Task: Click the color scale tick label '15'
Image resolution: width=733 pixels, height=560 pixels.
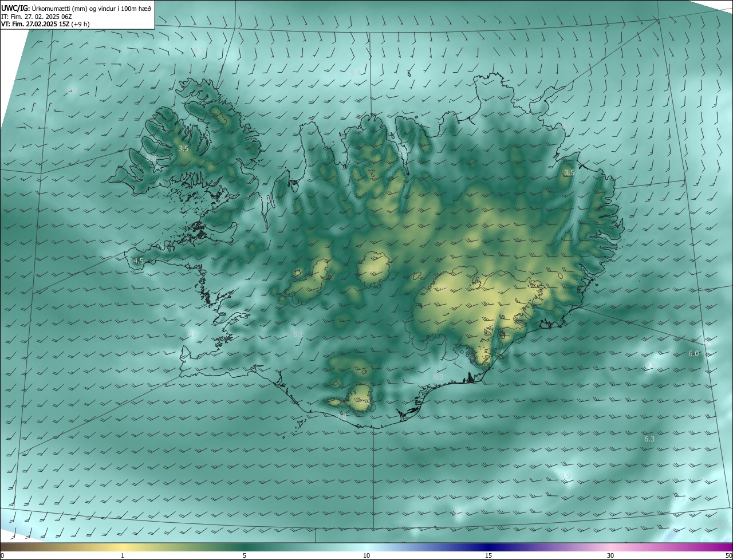Action: [x=488, y=555]
